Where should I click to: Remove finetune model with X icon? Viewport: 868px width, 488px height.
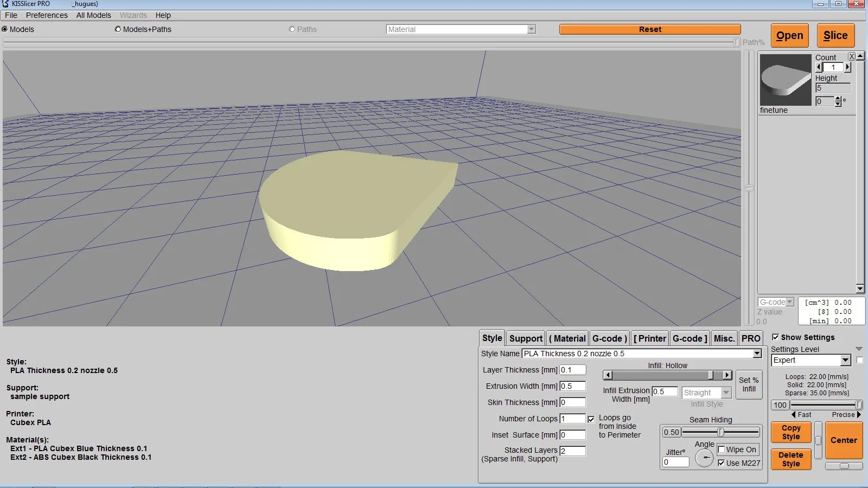pyautogui.click(x=852, y=56)
